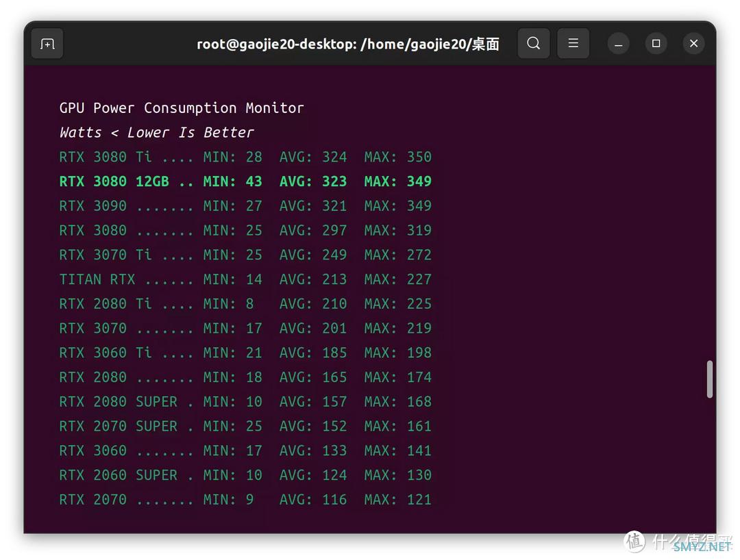Click the heading GPU Power Consumption Monitor
740x560 pixels.
pos(182,108)
